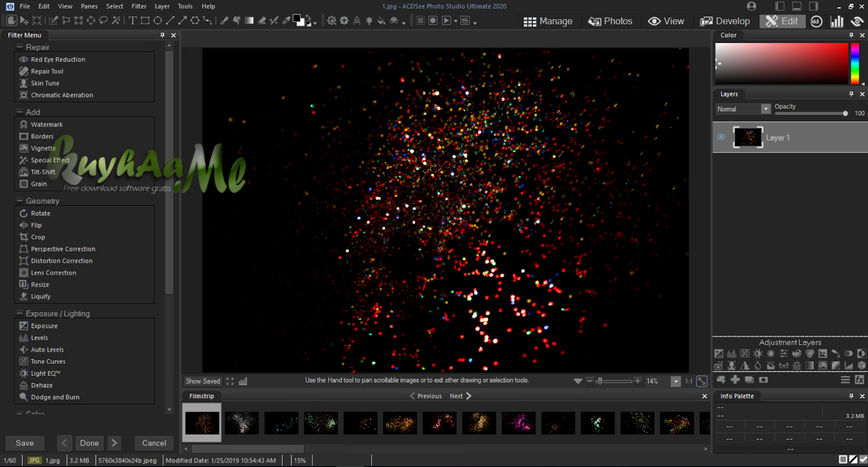This screenshot has width=868, height=467.
Task: Add a new blank layer with plus icon
Action: click(x=735, y=380)
